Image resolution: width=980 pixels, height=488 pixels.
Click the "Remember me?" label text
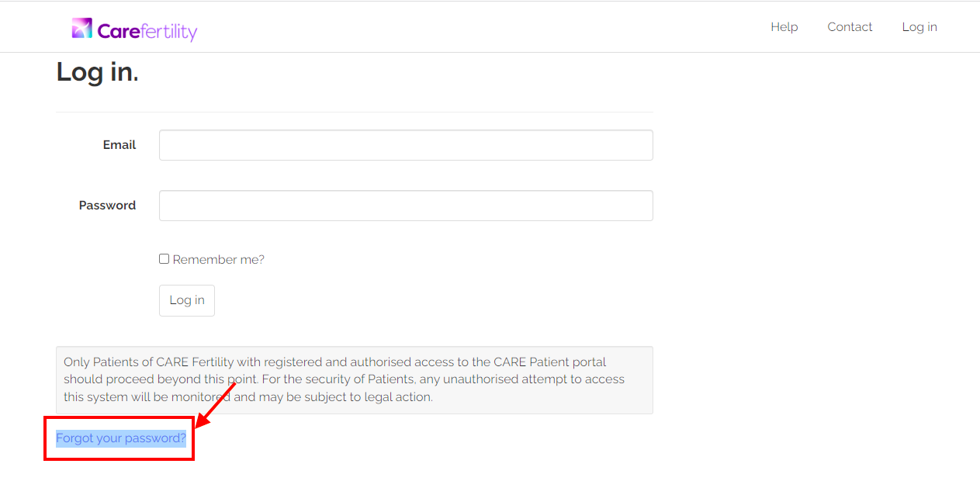point(219,260)
